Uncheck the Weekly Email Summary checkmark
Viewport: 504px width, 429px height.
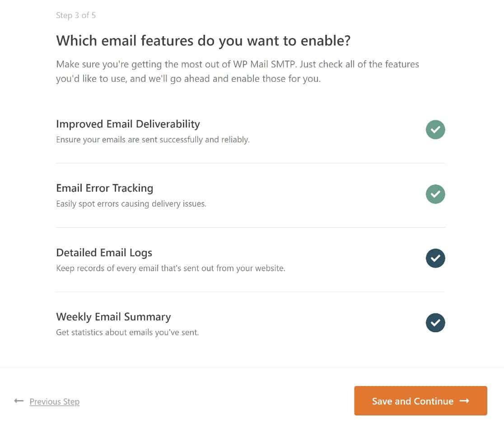pos(435,322)
